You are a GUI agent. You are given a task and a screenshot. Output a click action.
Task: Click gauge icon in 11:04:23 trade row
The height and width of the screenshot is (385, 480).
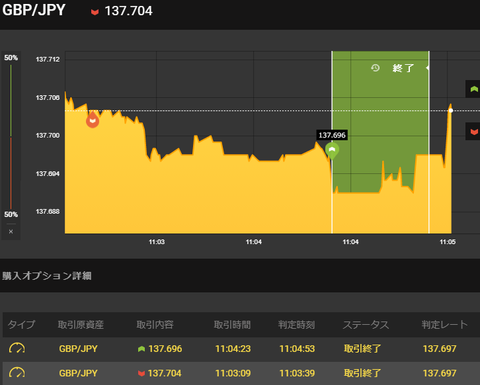(x=17, y=348)
